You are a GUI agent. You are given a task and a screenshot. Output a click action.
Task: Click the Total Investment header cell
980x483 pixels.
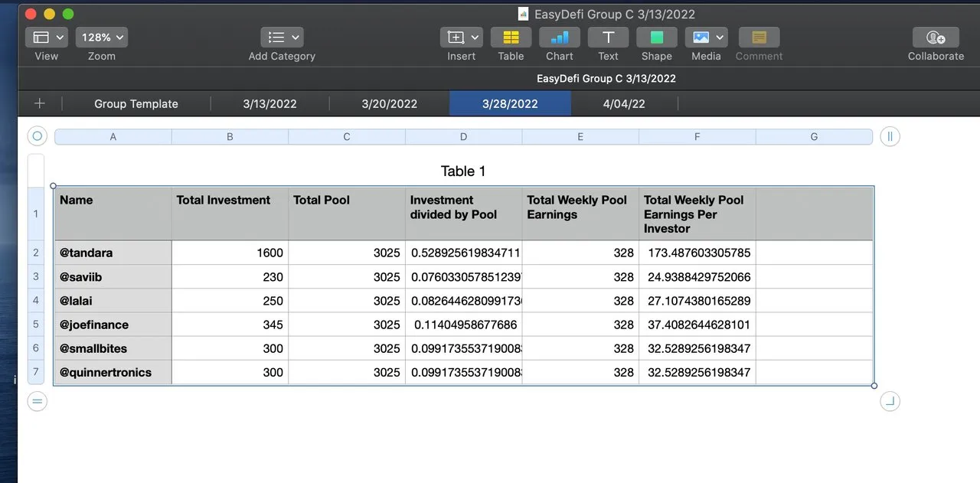click(x=230, y=214)
